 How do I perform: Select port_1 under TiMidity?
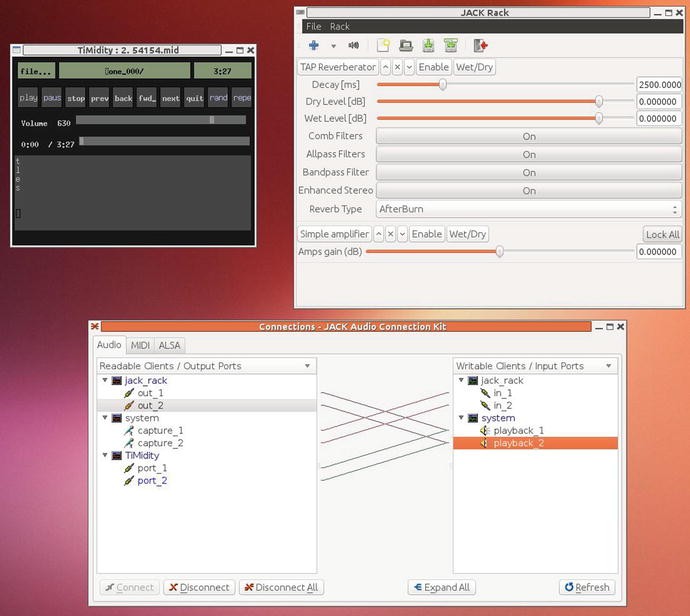152,468
